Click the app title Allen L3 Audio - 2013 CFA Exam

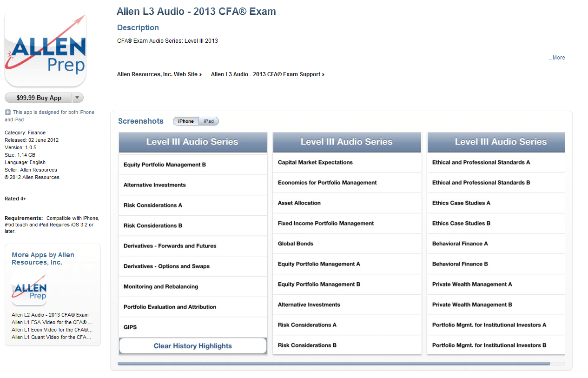click(x=196, y=12)
